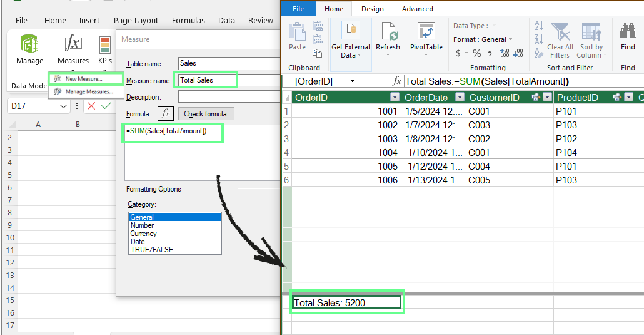Click the Check formula button

click(x=206, y=114)
